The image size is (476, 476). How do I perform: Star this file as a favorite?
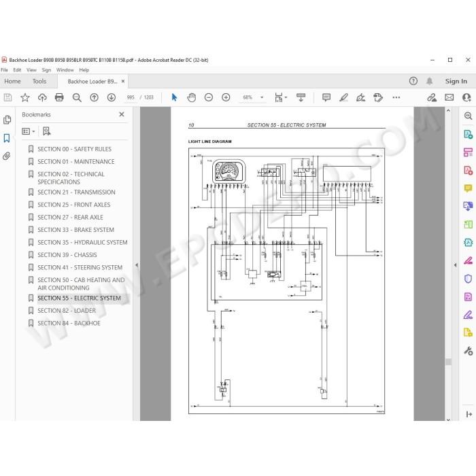tap(25, 97)
